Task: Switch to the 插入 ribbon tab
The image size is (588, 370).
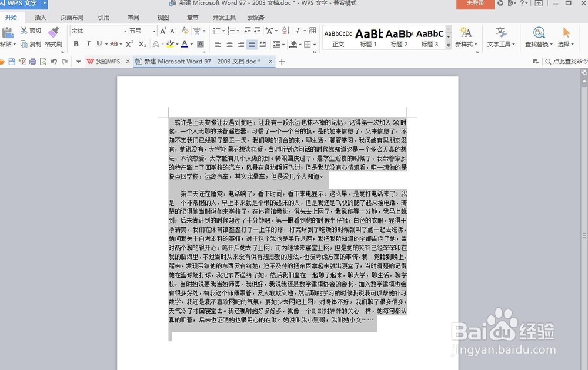Action: [x=39, y=18]
